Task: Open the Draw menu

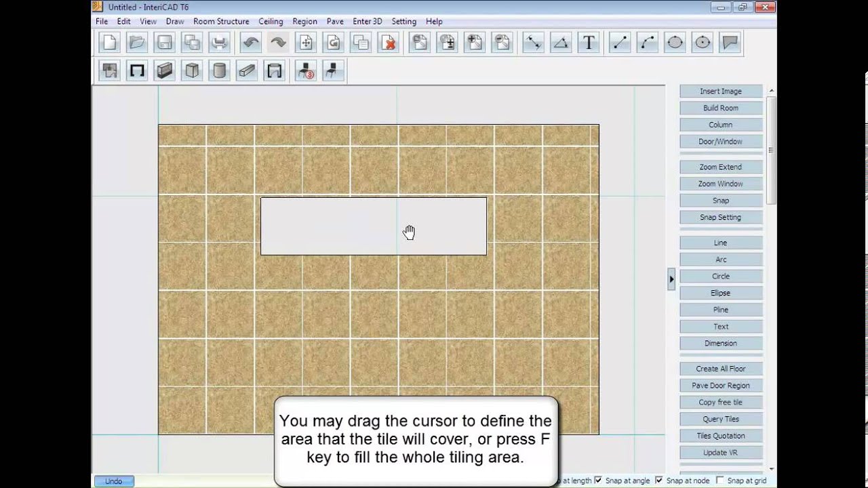Action: 175,22
